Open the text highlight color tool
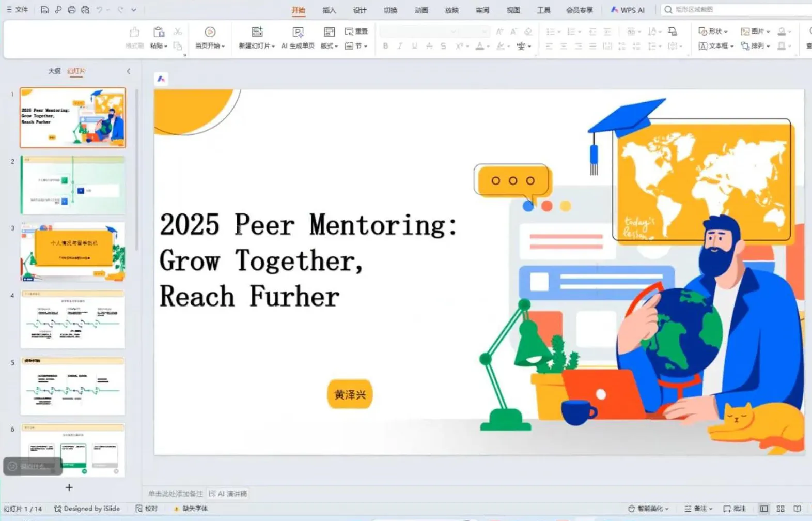 click(501, 46)
